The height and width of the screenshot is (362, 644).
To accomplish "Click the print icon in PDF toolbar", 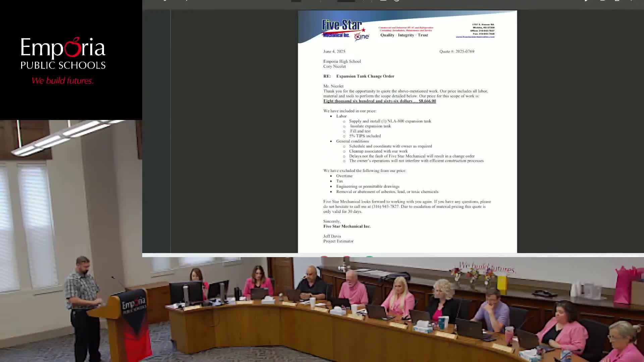I will pos(617,1).
